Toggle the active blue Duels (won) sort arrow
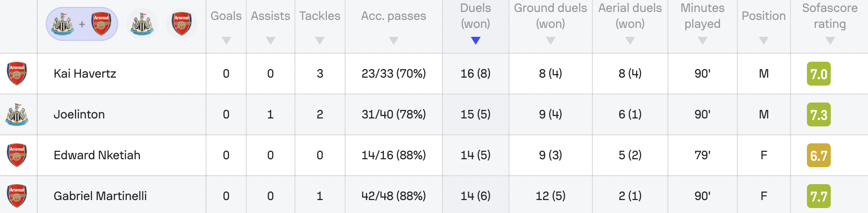868x213 pixels. 476,41
